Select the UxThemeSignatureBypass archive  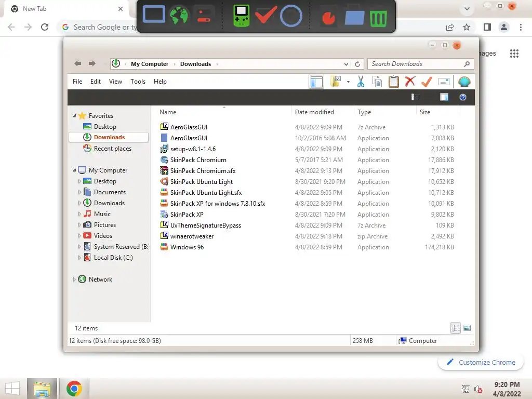click(x=206, y=225)
